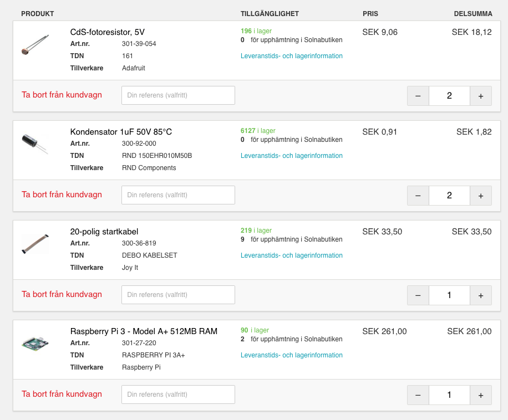The height and width of the screenshot is (420, 508).
Task: Remove Raspberry Pi 3 Model A+ from cart
Action: [62, 394]
